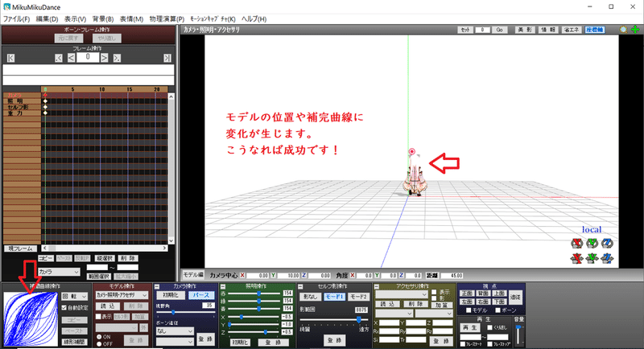Screen dimensions: 644x349
Task: Open the 編集(D) menu
Action: click(47, 18)
